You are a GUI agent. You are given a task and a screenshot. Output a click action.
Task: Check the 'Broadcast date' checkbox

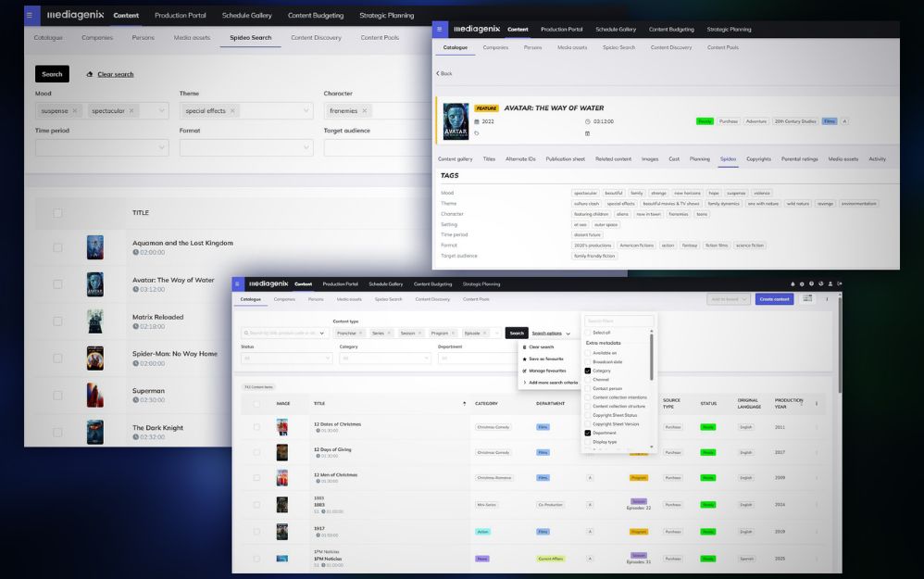click(588, 362)
